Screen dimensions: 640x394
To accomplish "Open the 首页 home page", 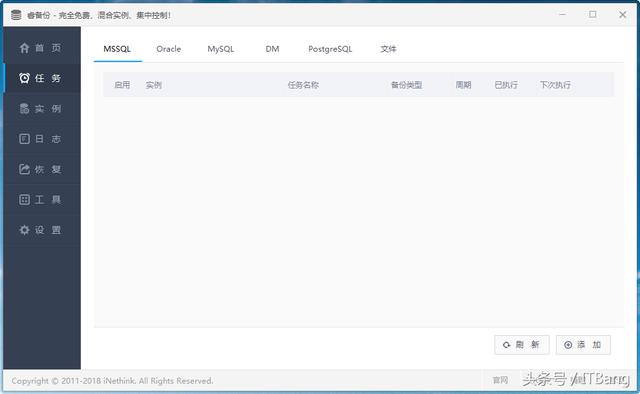I will pyautogui.click(x=41, y=48).
